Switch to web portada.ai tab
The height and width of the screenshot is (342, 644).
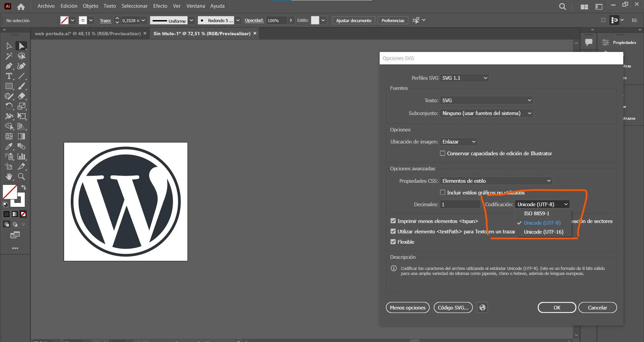(88, 34)
